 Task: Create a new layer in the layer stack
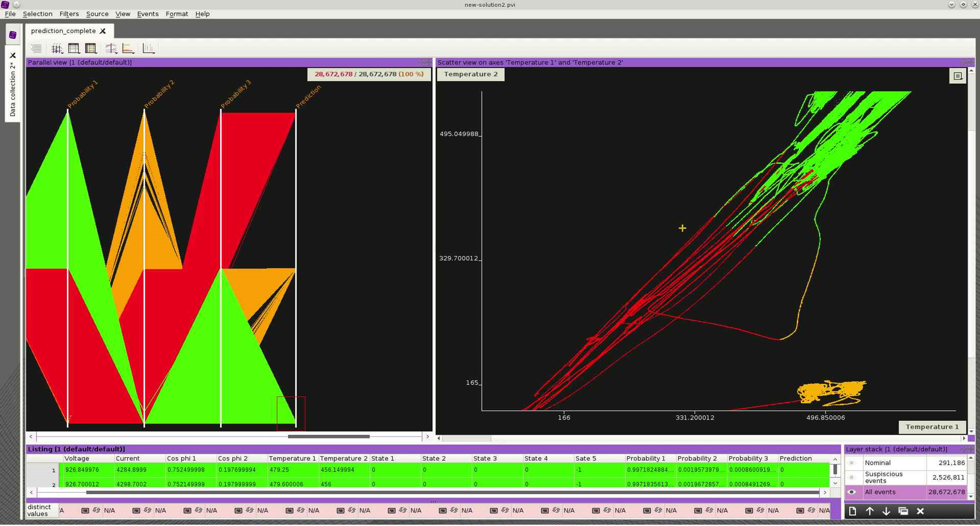point(853,511)
